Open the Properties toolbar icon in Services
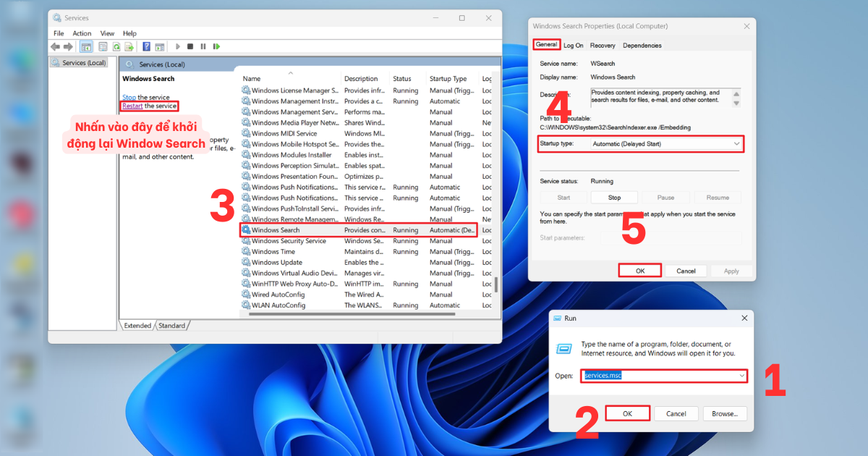This screenshot has width=868, height=456. tap(103, 46)
